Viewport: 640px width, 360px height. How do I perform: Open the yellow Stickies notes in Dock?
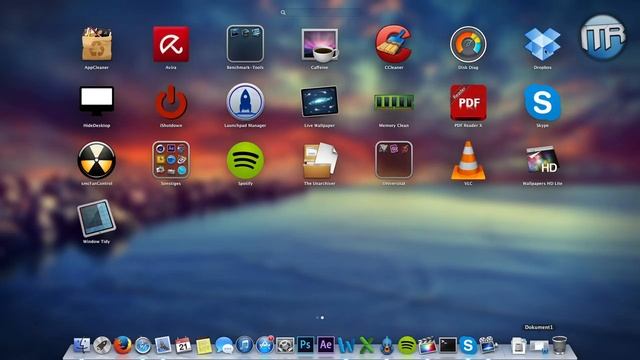[204, 346]
